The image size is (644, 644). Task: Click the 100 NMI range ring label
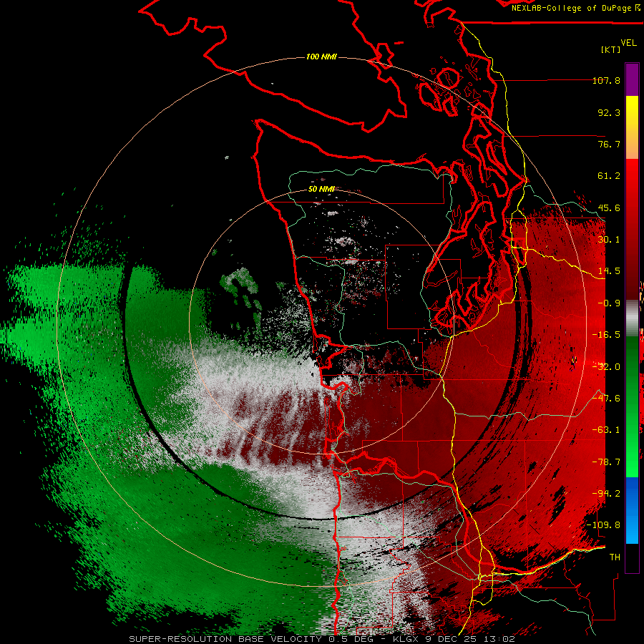[321, 57]
